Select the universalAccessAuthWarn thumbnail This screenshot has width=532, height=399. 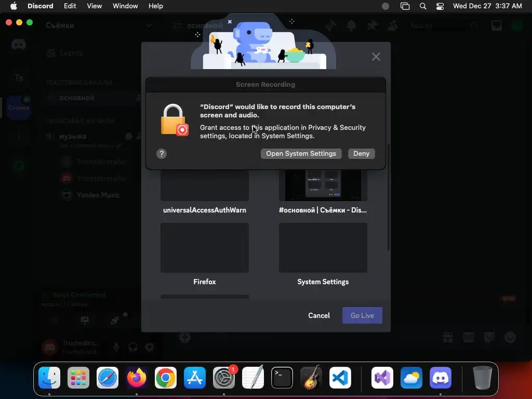205,185
